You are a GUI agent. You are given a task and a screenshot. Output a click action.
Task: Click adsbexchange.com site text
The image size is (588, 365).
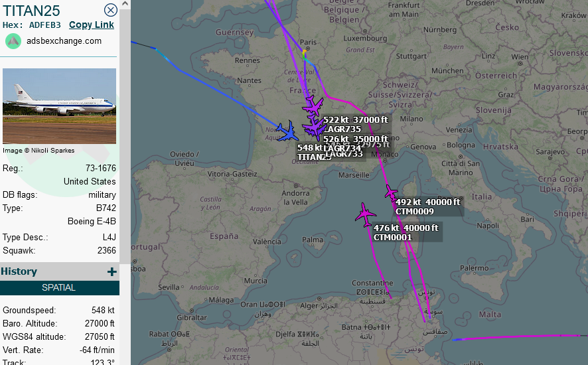tap(64, 41)
